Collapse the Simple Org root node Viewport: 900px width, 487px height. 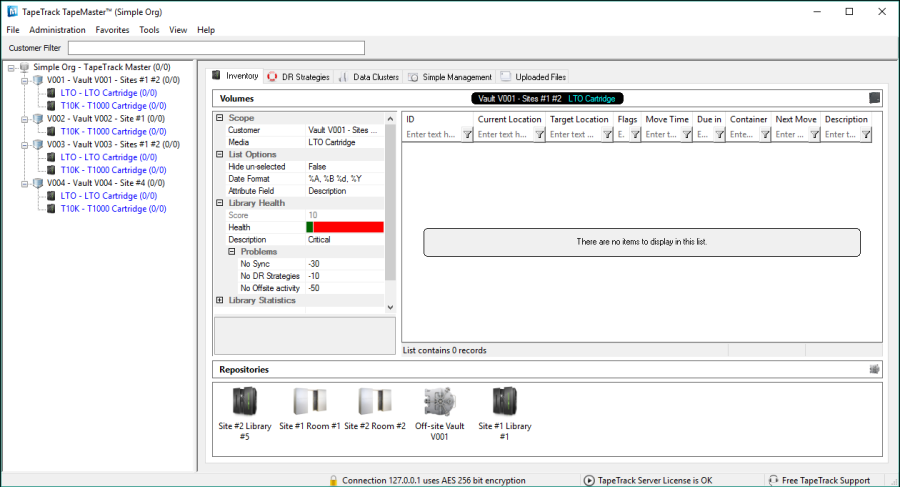pos(11,68)
